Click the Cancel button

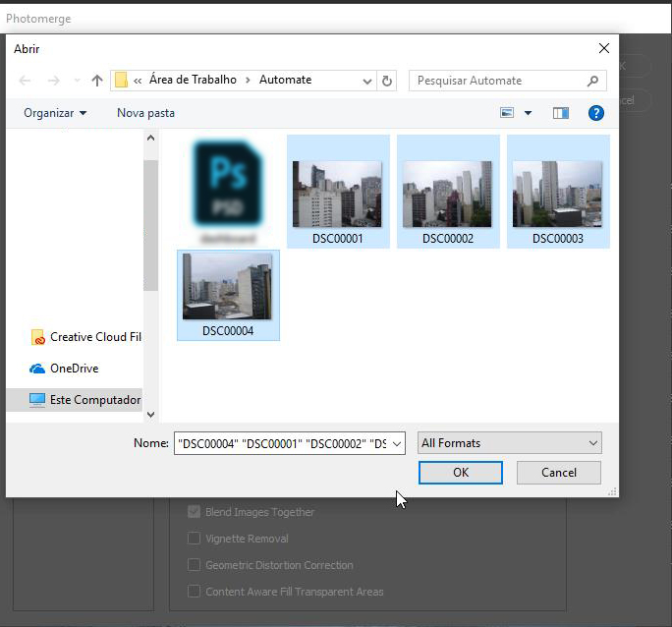558,473
